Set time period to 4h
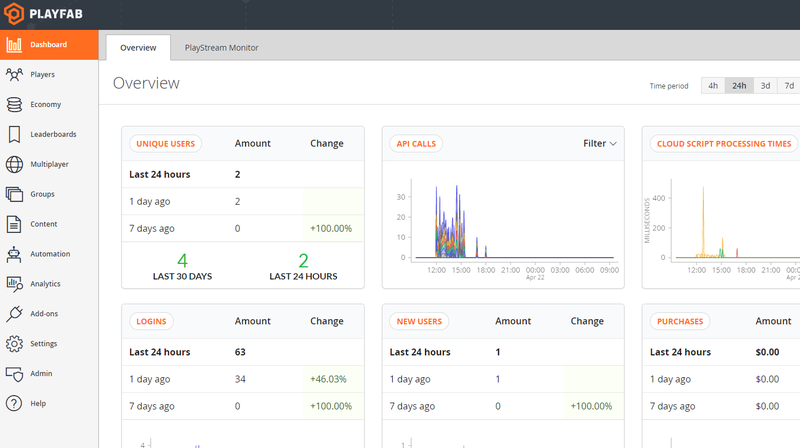 pyautogui.click(x=713, y=86)
